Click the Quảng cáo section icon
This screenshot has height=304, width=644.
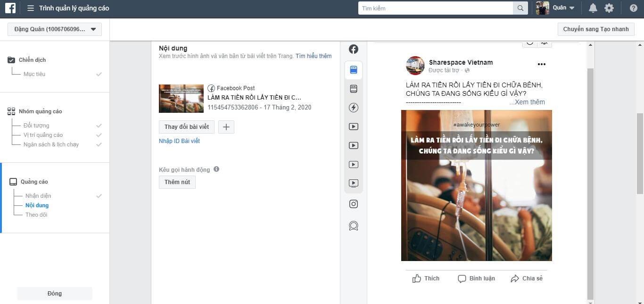point(13,182)
